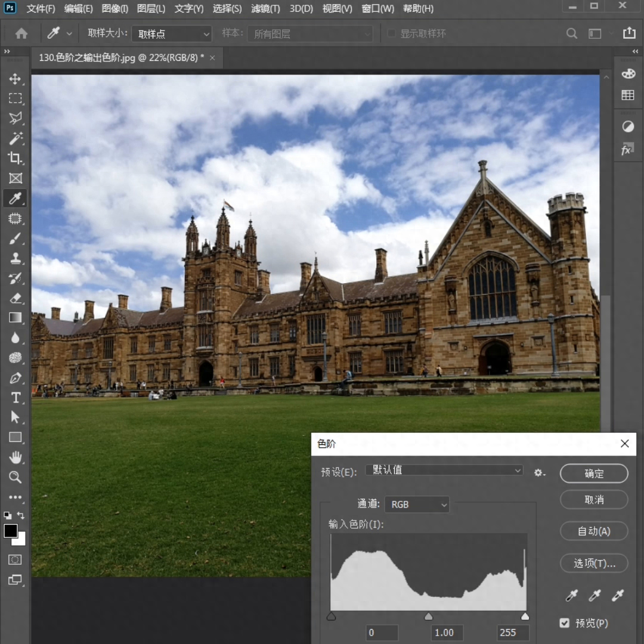Select the Magic Wand tool
The height and width of the screenshot is (644, 644).
15,138
